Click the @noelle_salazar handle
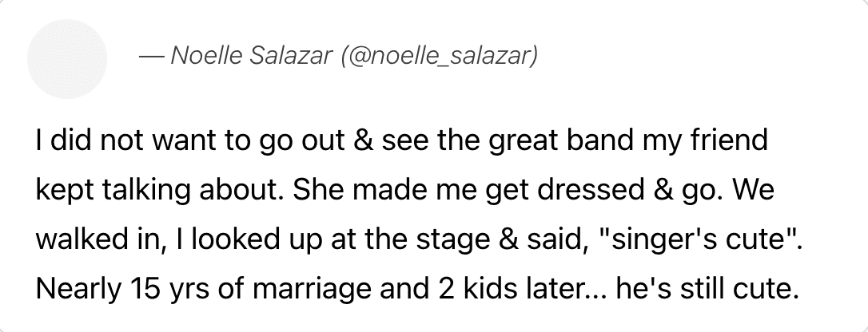868x332 pixels. coord(439,56)
